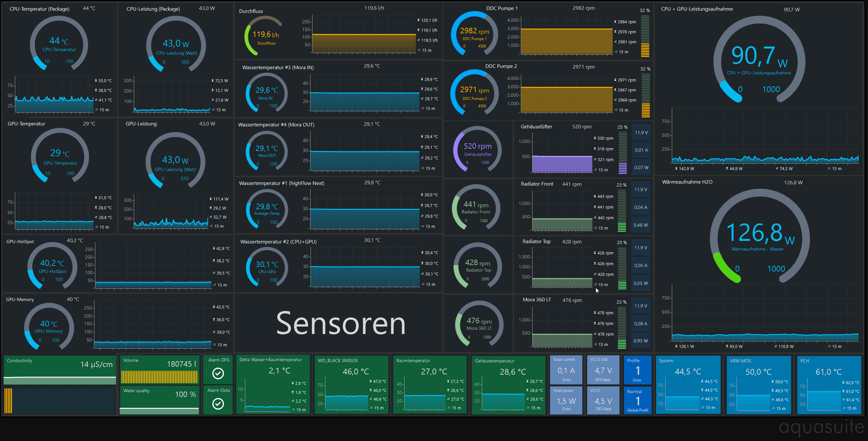Click the Alarm DFS checkmark icon
Viewport: 868px width, 441px height.
[x=218, y=373]
